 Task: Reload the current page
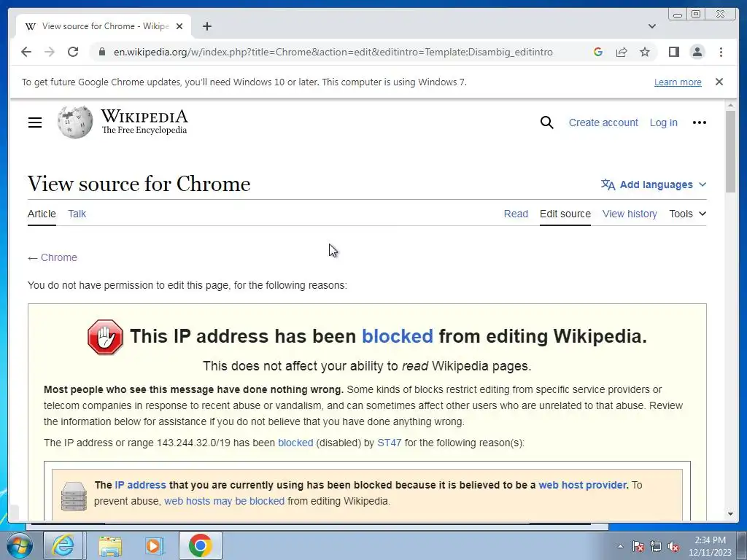(x=73, y=52)
